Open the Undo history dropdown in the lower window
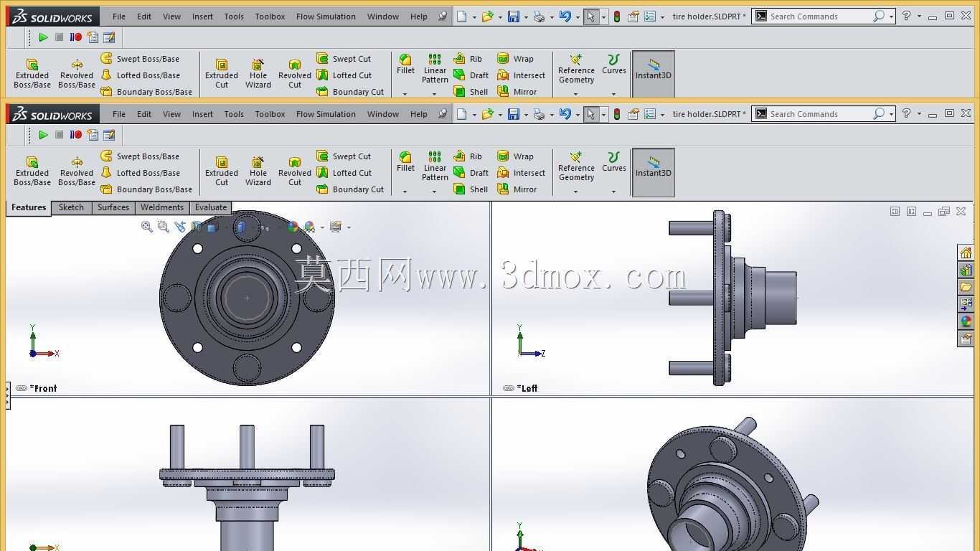Viewport: 980px width, 551px height. [578, 115]
